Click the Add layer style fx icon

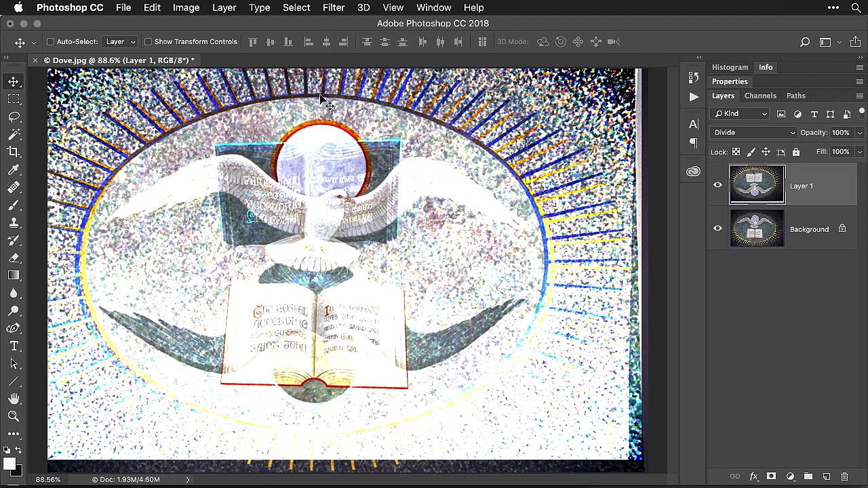tap(753, 476)
